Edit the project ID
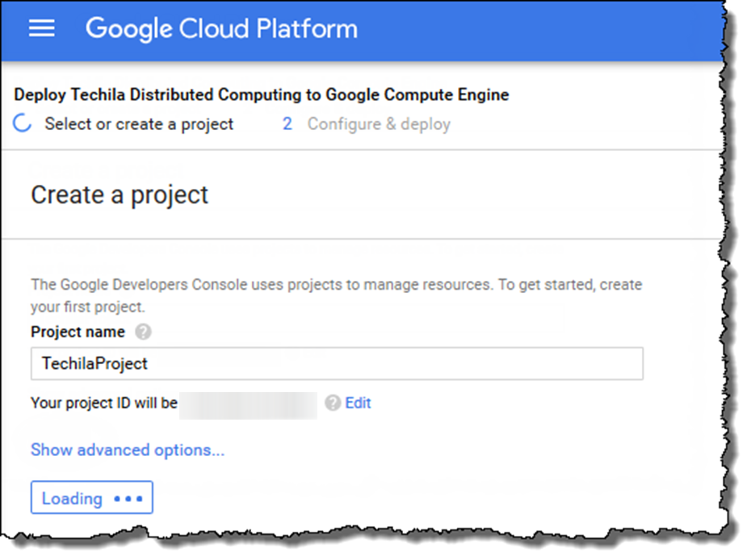 (359, 403)
